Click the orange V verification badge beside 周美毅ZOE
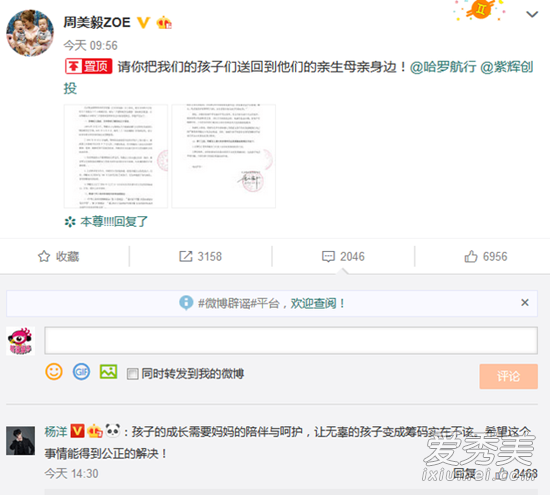The height and width of the screenshot is (495, 550). click(x=143, y=22)
